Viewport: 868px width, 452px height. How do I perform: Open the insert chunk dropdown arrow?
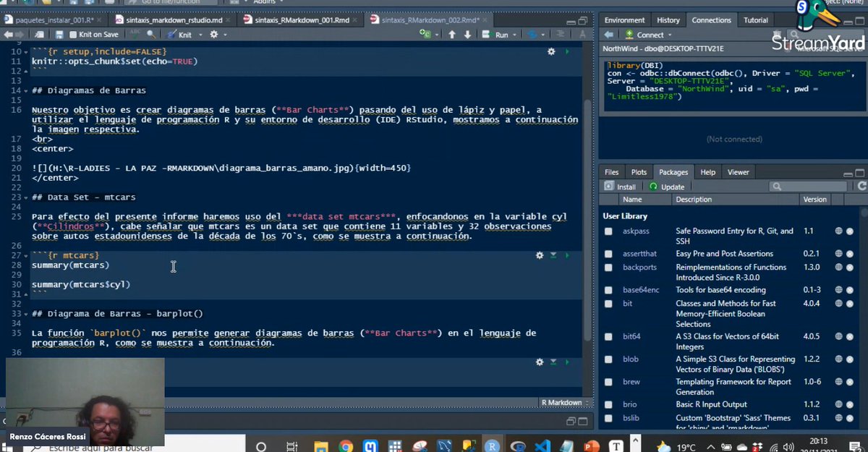point(437,35)
